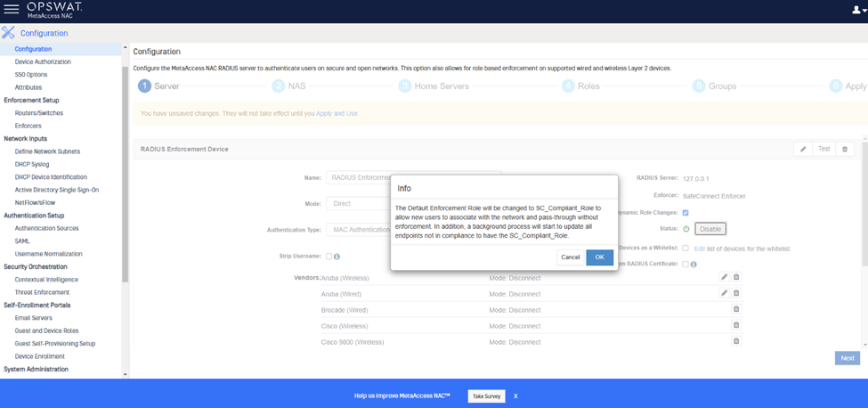Open Active Directory Single Sign-On
Viewport: 868px width, 408px height.
[x=57, y=190]
